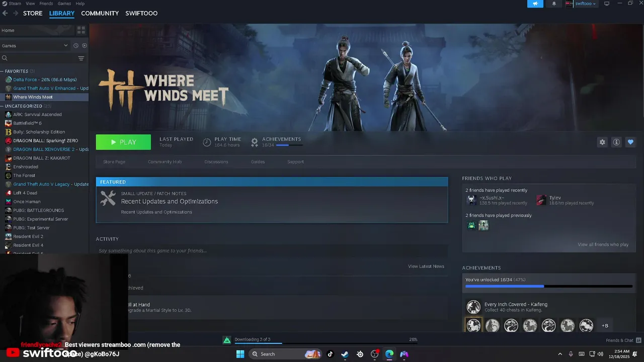The width and height of the screenshot is (644, 362).
Task: Click the activity status input field
Action: pos(272,250)
